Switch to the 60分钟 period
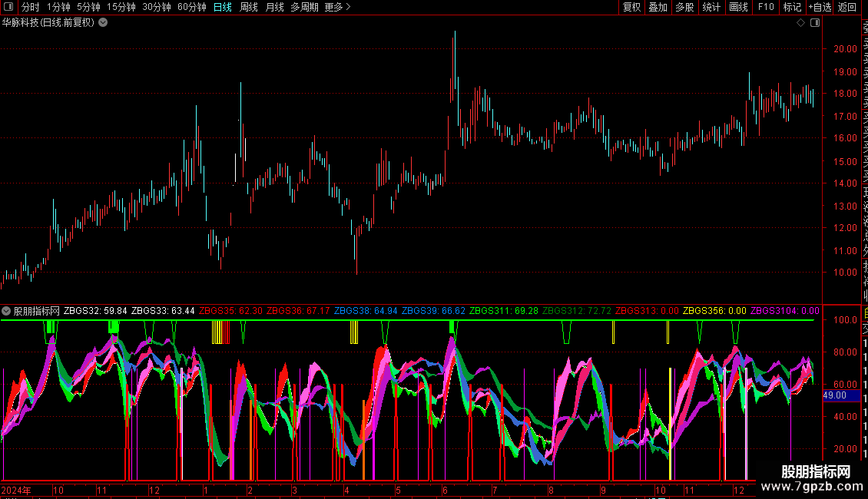 [x=192, y=7]
